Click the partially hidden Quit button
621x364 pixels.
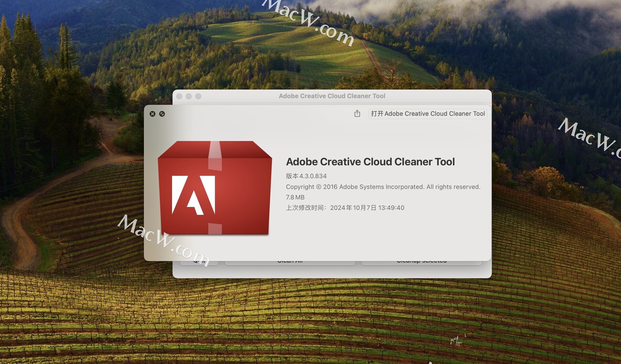coord(199,263)
